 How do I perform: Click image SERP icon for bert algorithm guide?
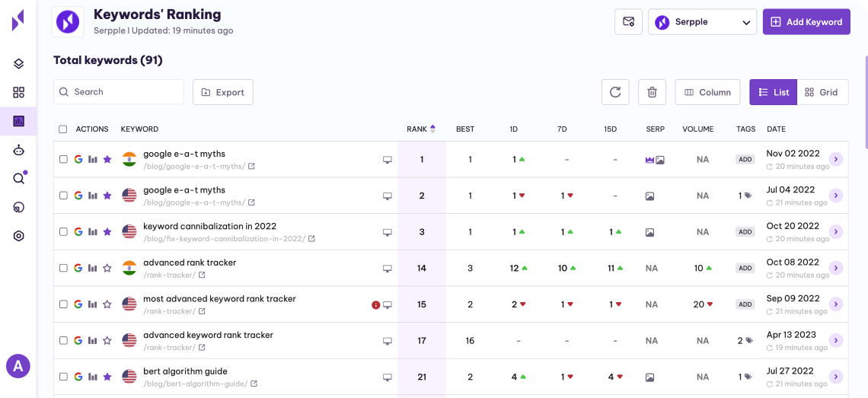tap(649, 377)
